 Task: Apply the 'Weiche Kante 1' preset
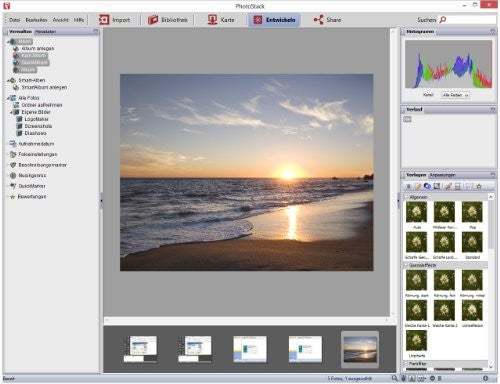[416, 310]
